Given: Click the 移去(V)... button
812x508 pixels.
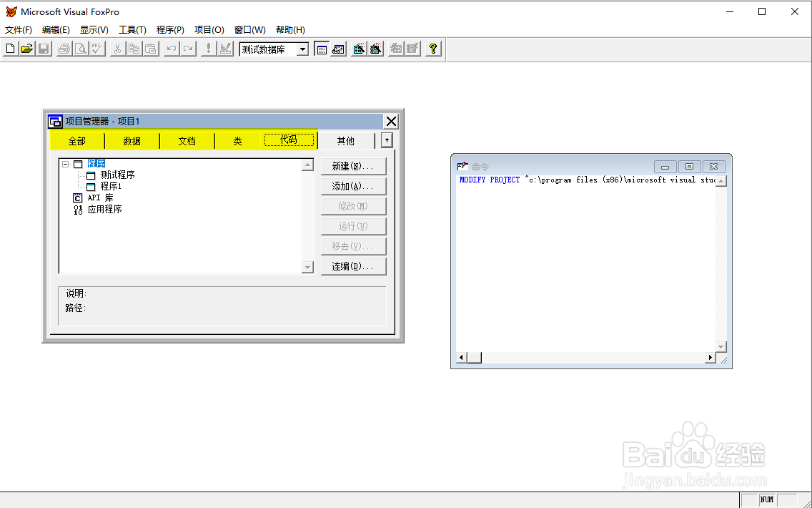Looking at the screenshot, I should click(353, 245).
